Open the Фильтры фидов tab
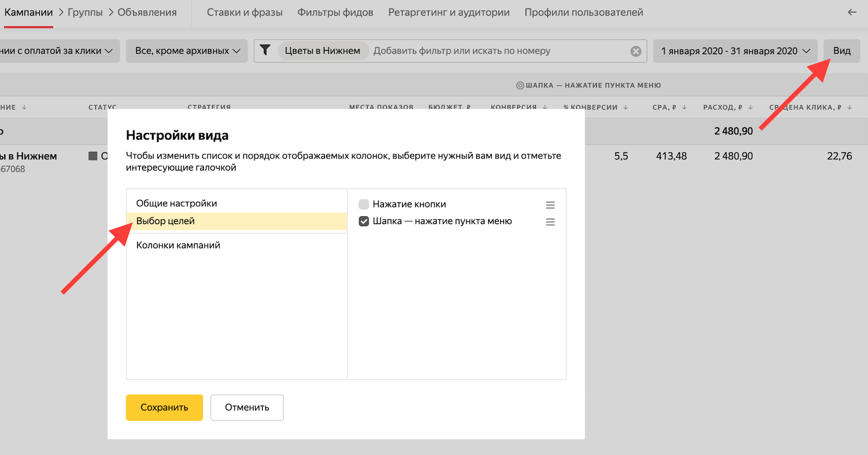This screenshot has width=868, height=455. [335, 12]
